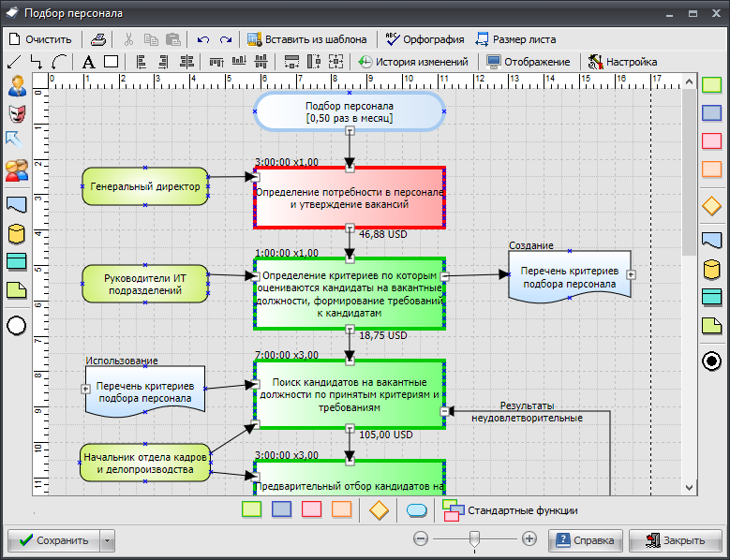Click the theater mask icon in left sidebar
This screenshot has width=730, height=560.
[17, 114]
